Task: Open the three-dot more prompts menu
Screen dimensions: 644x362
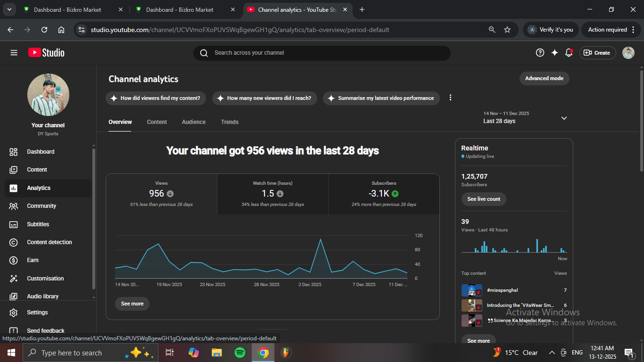Action: (x=450, y=98)
